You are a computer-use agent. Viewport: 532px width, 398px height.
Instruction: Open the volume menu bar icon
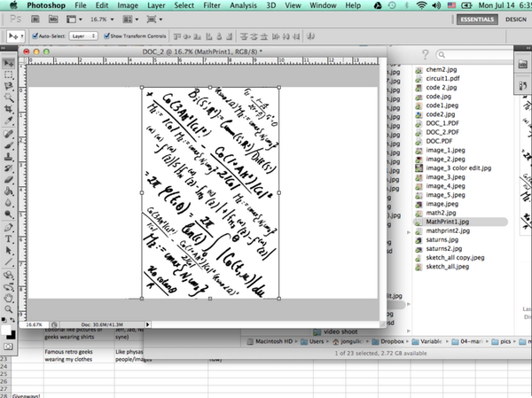point(436,5)
